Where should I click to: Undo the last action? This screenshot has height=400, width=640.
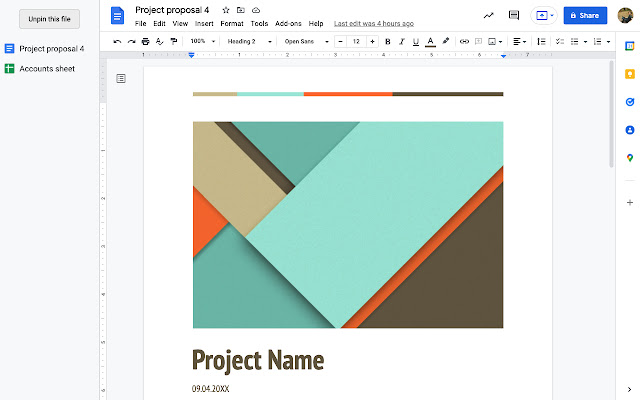[117, 41]
